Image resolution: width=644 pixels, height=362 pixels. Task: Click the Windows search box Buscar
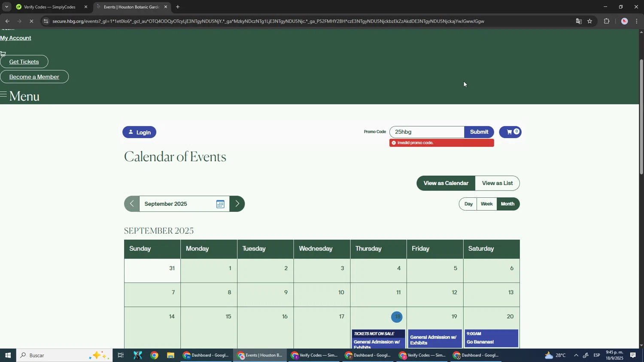(x=64, y=355)
